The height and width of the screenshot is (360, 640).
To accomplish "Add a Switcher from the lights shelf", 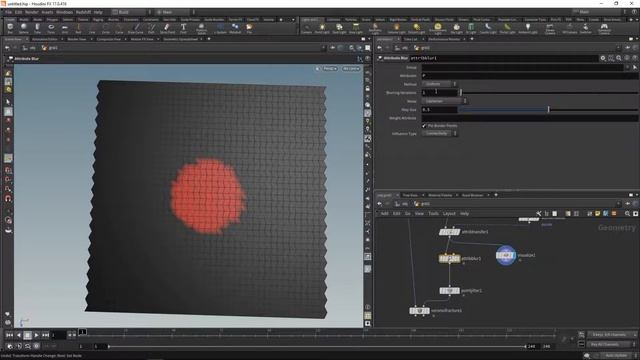I will [585, 29].
